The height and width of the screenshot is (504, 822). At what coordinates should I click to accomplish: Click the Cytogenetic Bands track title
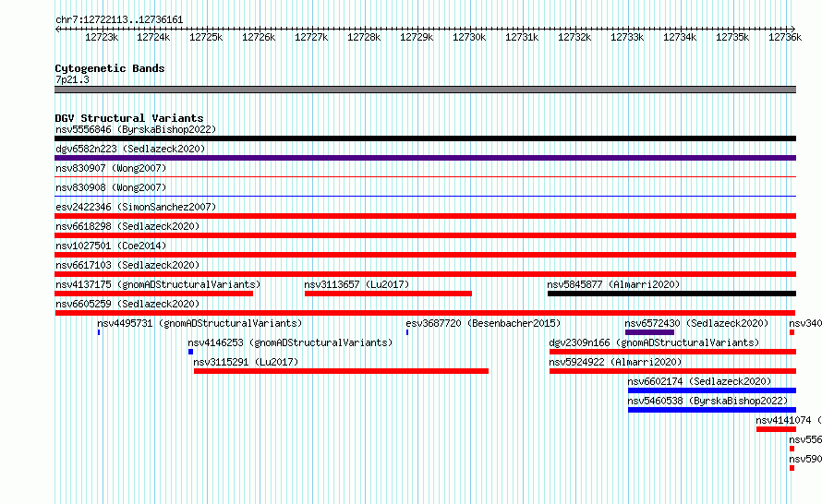[110, 68]
